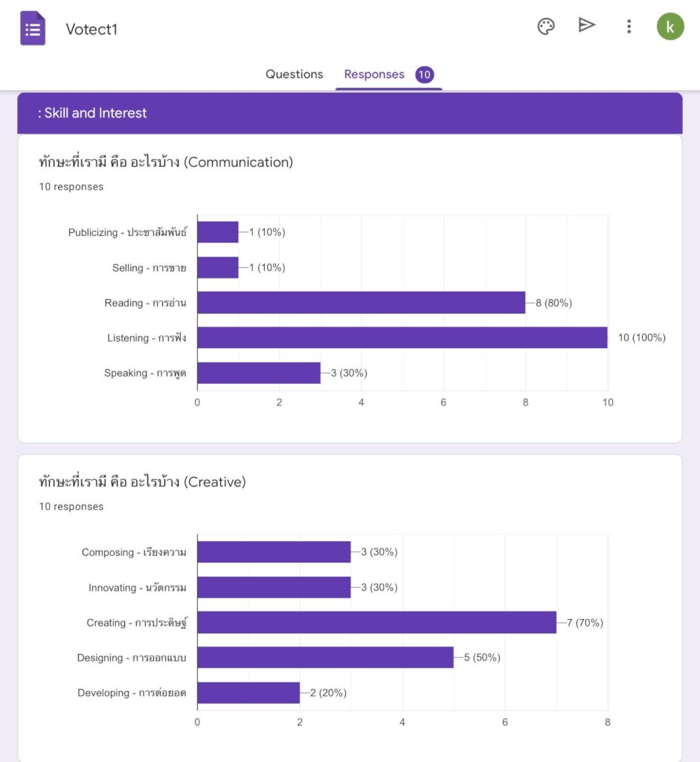Open the Google Forms home icon
The height and width of the screenshot is (762, 700).
[x=33, y=28]
